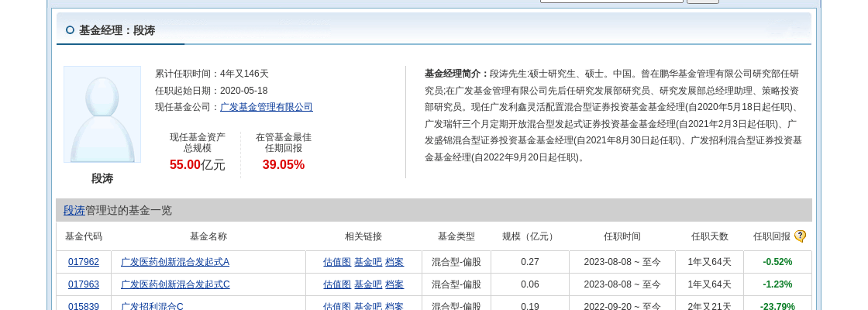Open 基金吧 for fund 017963

click(368, 284)
